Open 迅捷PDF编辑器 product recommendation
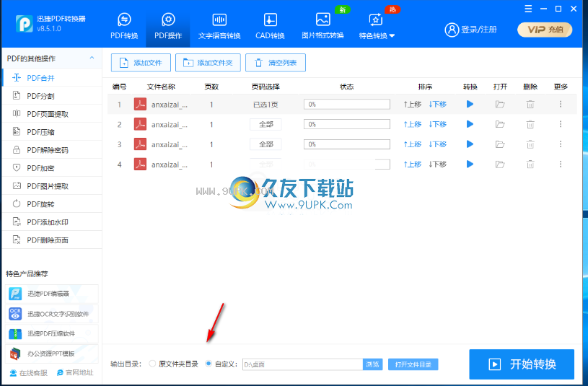 (52, 294)
